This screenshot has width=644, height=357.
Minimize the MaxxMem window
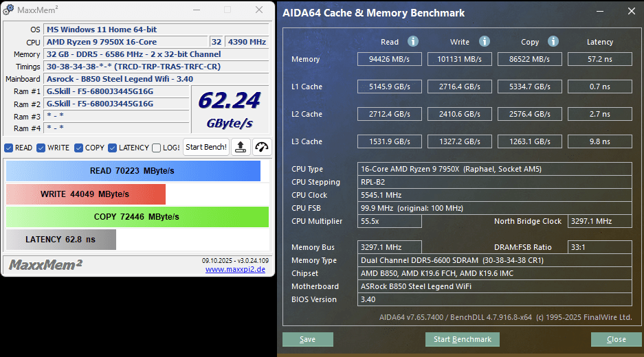197,10
